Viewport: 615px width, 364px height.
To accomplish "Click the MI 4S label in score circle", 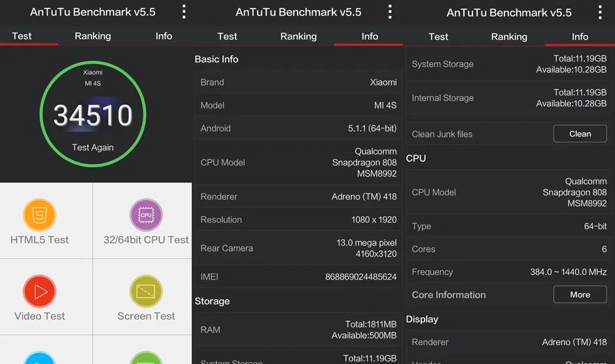I will click(x=92, y=83).
